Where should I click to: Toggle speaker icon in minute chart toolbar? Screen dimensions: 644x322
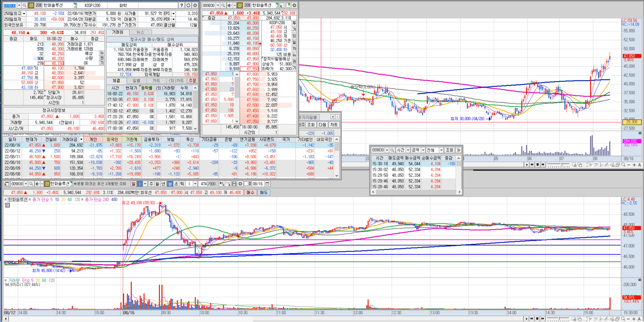click(x=38, y=184)
